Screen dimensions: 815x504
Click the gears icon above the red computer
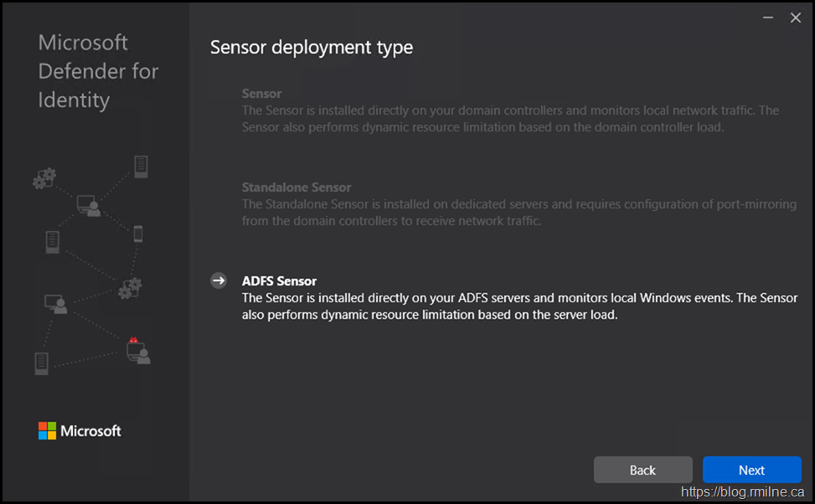[130, 288]
